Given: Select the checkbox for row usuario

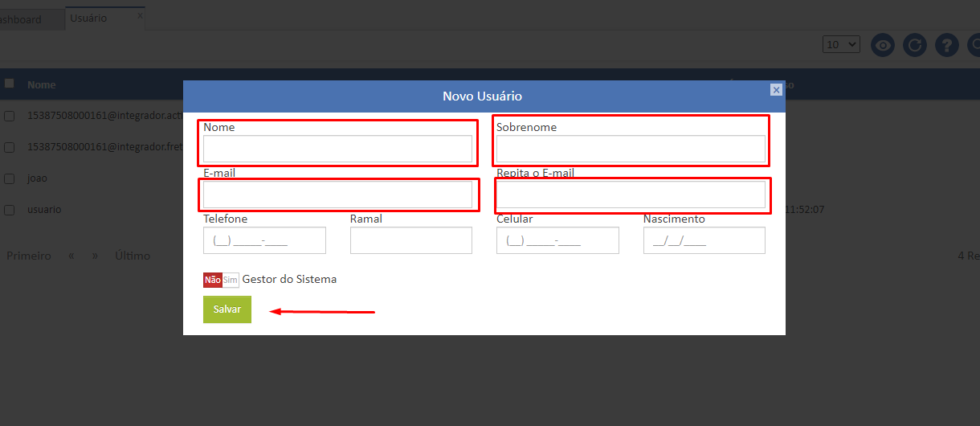Looking at the screenshot, I should (x=10, y=210).
